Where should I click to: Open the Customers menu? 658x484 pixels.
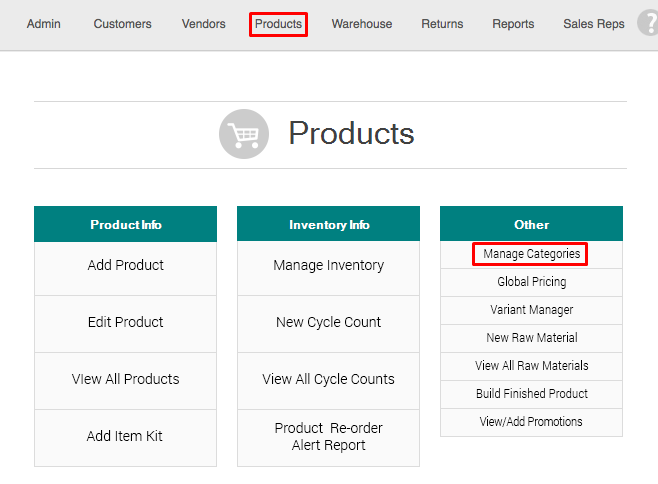tap(122, 24)
